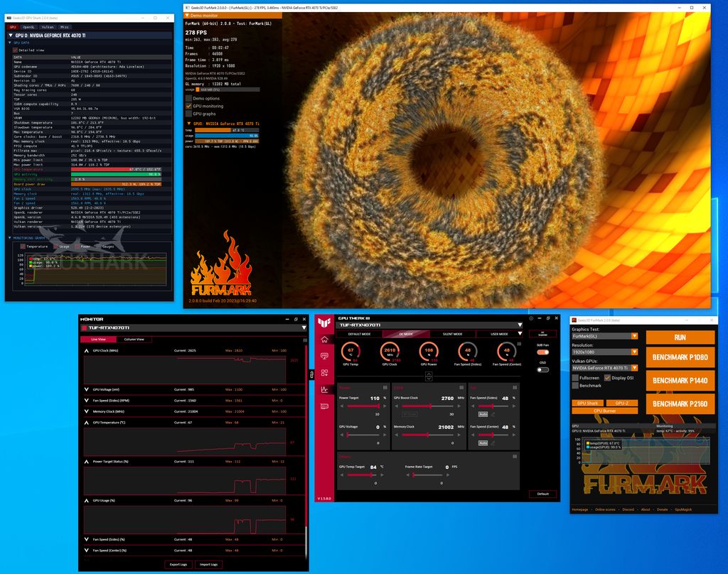Start Benchmark P1440
The height and width of the screenshot is (574, 728).
pos(680,381)
